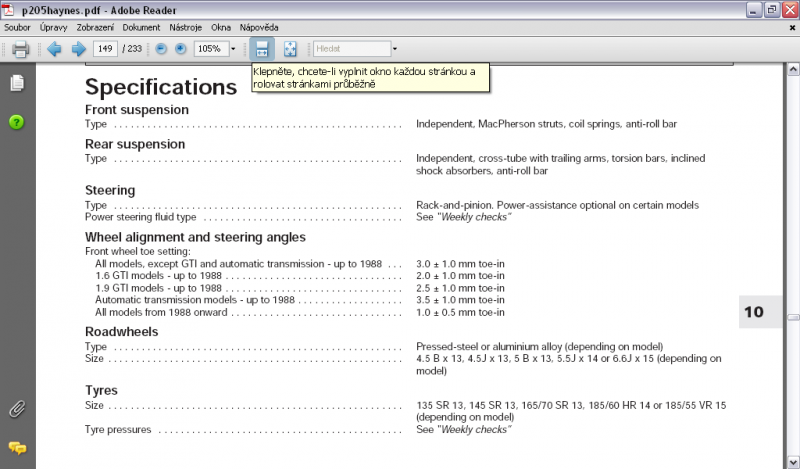800x469 pixels.
Task: Click the Print icon in toolbar
Action: [x=20, y=48]
